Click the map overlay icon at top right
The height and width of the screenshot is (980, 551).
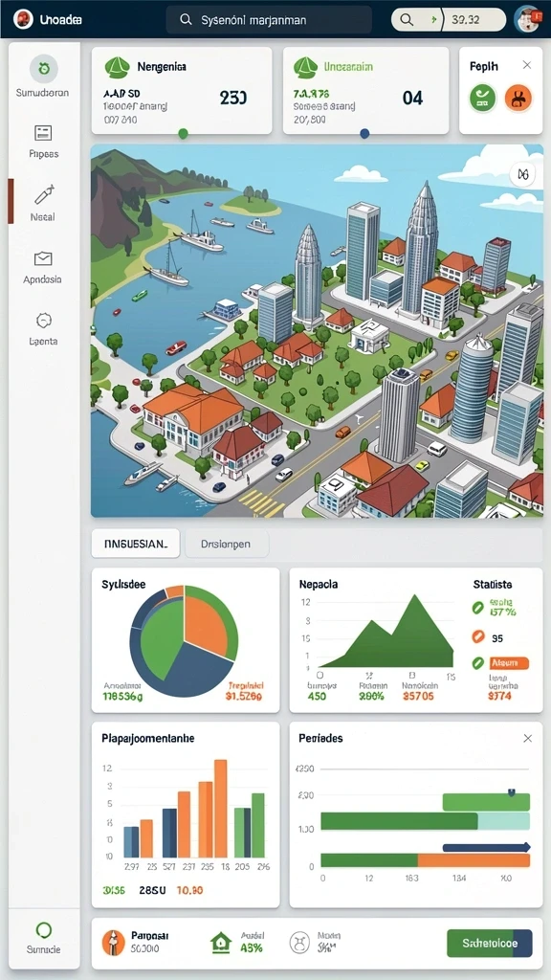click(523, 175)
